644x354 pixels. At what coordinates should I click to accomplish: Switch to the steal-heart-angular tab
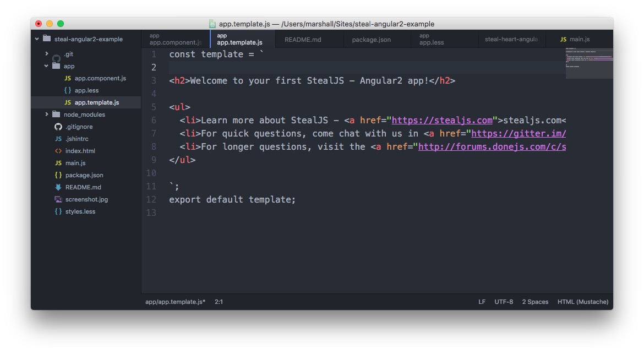point(511,39)
